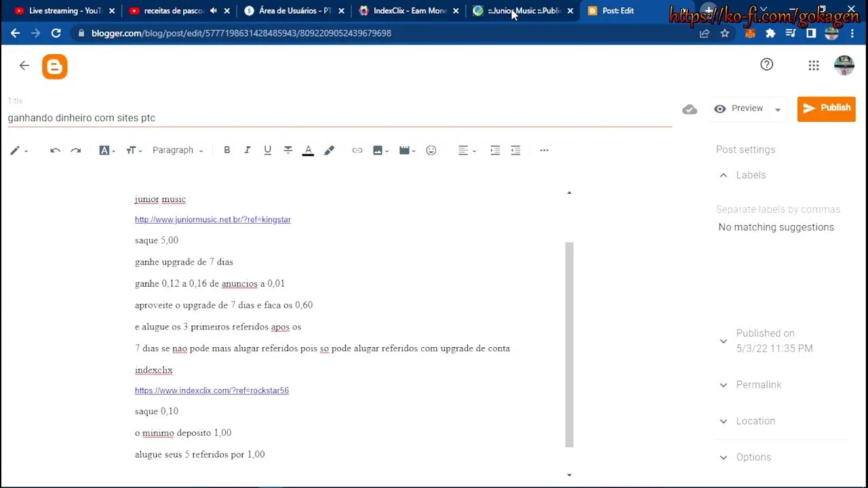This screenshot has height=488, width=868.
Task: Open the indexclix.com referral link
Action: click(x=212, y=390)
